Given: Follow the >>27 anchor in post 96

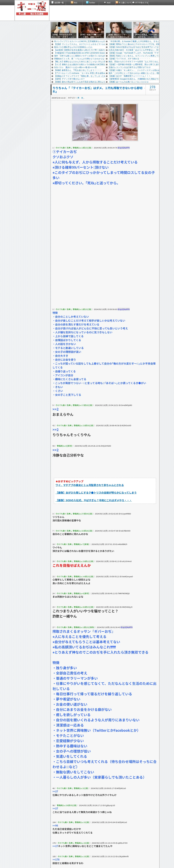Looking at the screenshot, I should (x=55, y=808).
